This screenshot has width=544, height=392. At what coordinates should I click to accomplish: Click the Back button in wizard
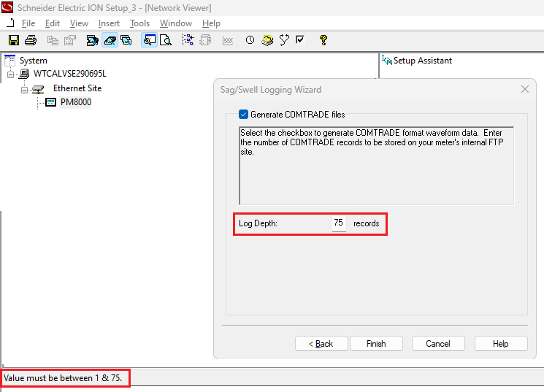point(321,343)
